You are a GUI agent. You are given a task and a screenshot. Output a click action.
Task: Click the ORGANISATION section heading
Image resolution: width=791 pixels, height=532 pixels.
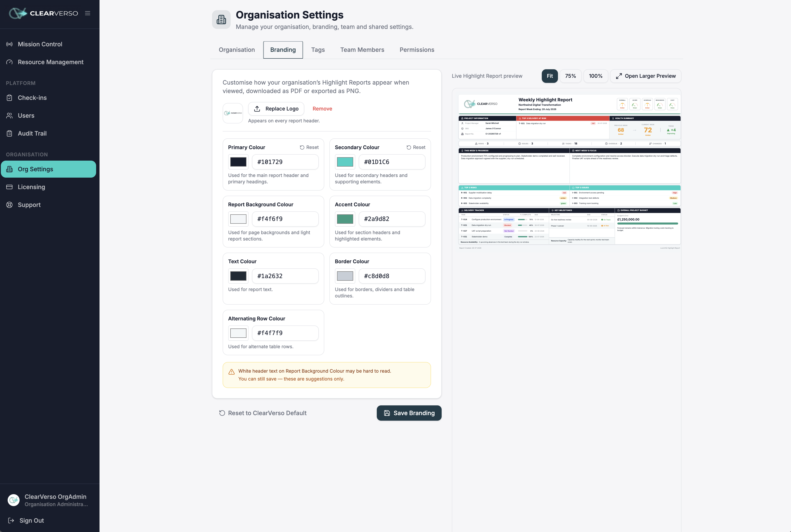(27, 154)
